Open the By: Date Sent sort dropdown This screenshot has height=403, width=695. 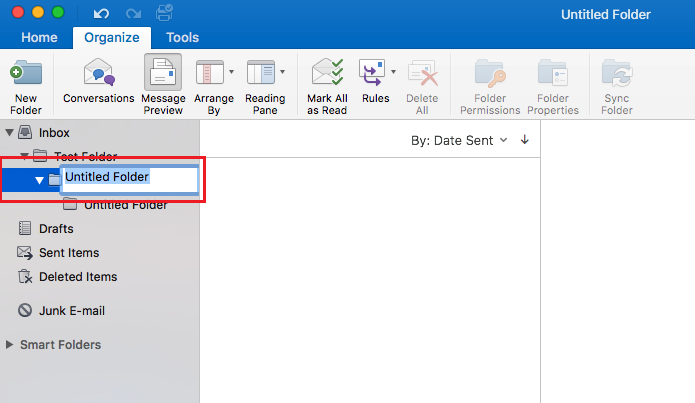tap(459, 141)
